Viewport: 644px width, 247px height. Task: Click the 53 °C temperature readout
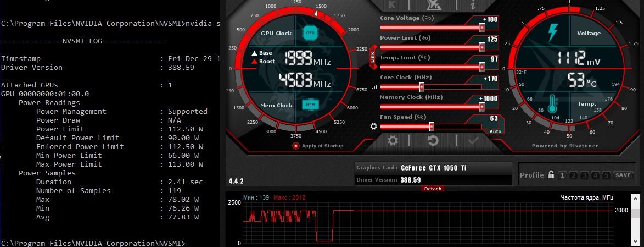(582, 81)
